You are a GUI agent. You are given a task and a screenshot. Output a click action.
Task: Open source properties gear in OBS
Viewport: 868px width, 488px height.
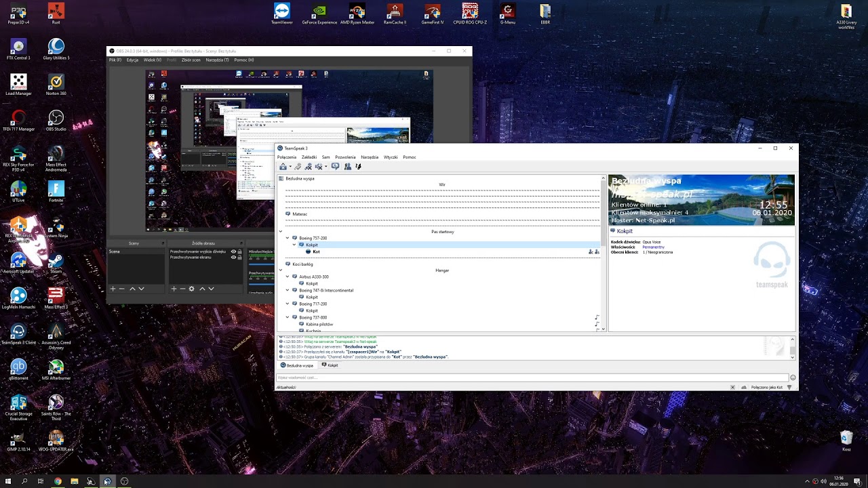coord(191,289)
